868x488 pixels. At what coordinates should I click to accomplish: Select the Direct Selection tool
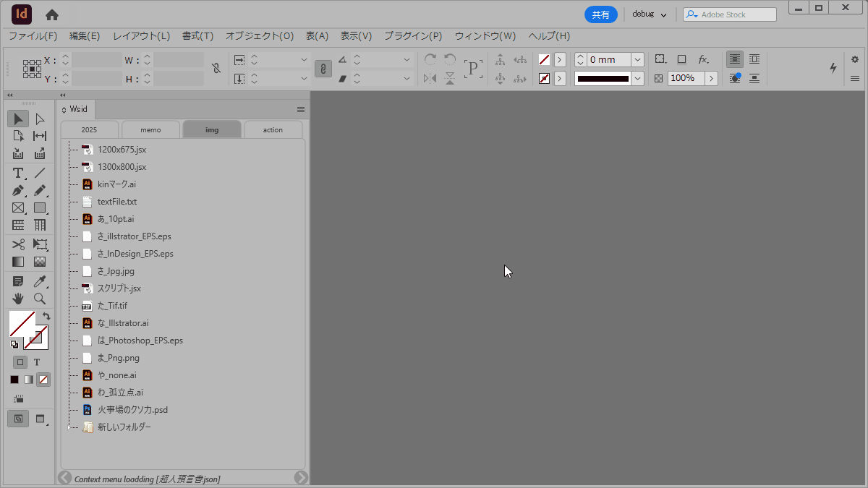(40, 119)
